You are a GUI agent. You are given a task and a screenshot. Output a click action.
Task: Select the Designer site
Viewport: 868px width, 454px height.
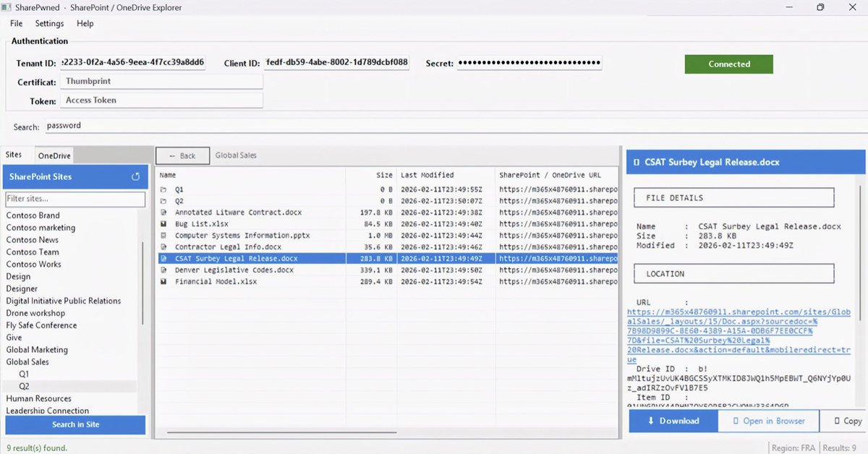(22, 289)
